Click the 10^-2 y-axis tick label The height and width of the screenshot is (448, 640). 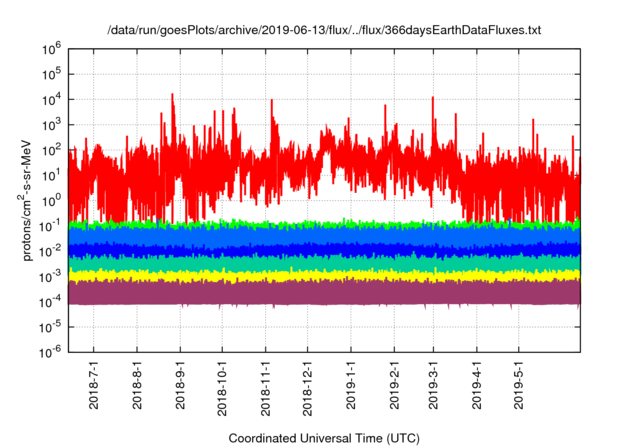(x=51, y=252)
